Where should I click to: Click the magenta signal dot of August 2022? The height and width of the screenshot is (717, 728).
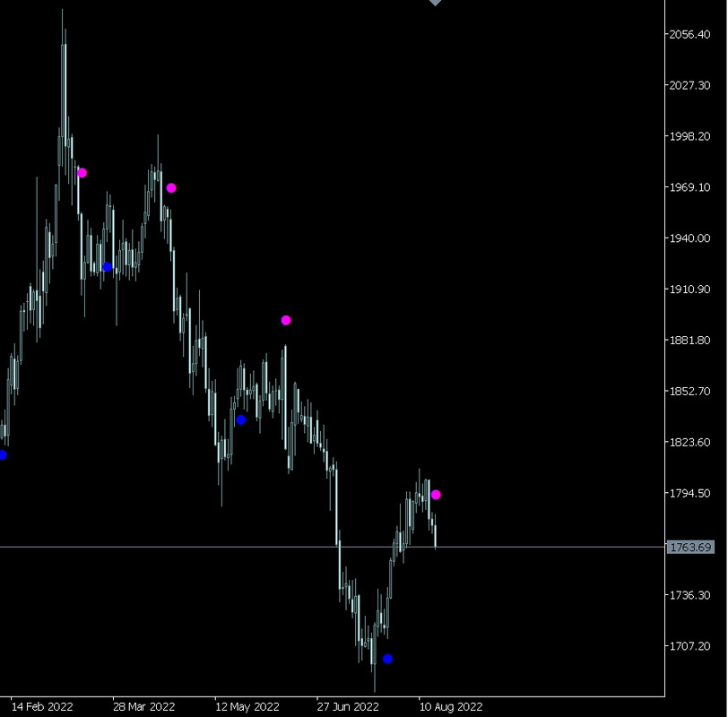click(436, 495)
